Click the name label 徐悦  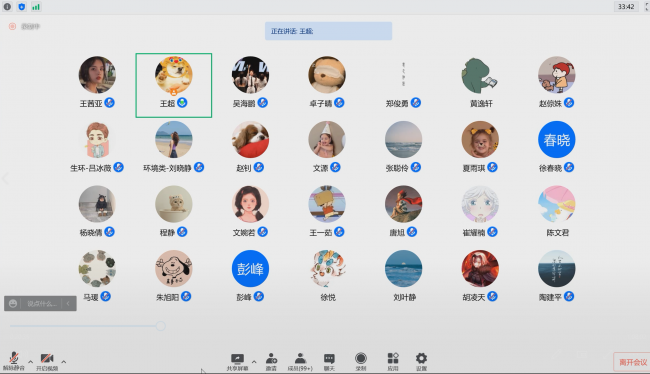click(x=328, y=297)
